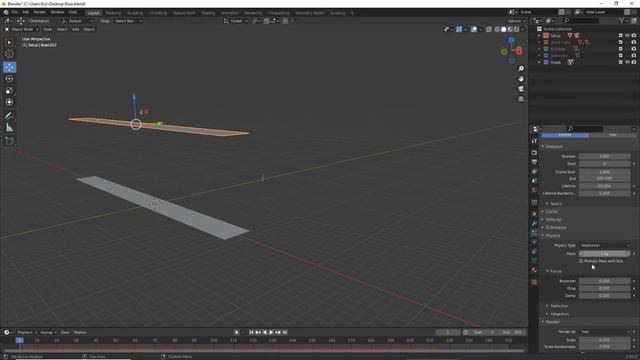Screen dimensions: 640x360
Task: Open the Physics Type dropdown
Action: [x=604, y=245]
